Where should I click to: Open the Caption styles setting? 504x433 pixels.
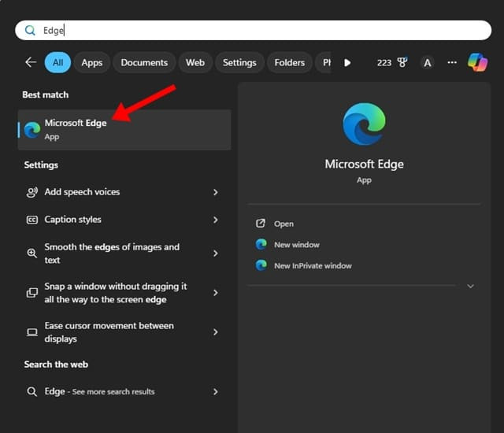tap(124, 220)
